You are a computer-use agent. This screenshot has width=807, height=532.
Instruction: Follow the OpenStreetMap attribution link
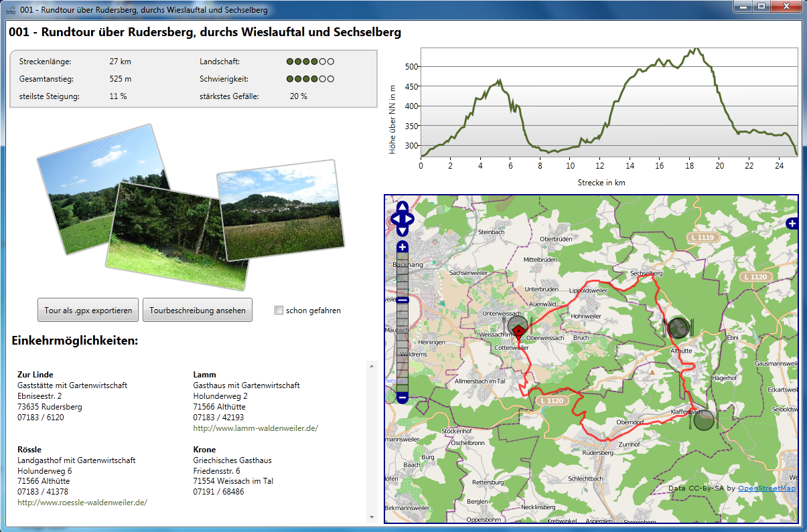tap(767, 488)
